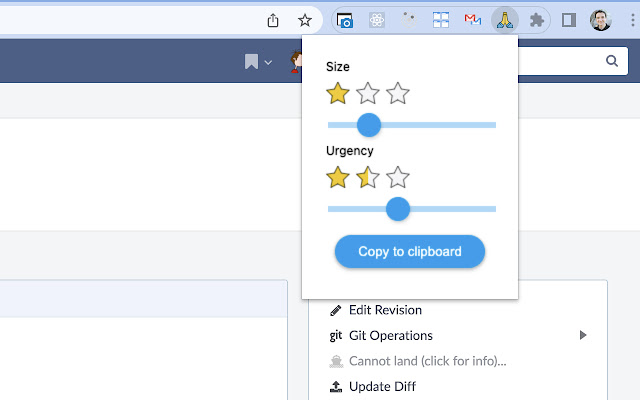Image resolution: width=640 pixels, height=400 pixels.
Task: Click the upload icon beside Update Diff
Action: 336,387
